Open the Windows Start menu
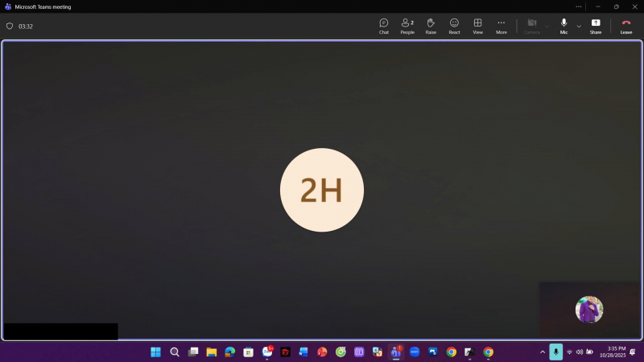Image resolution: width=644 pixels, height=362 pixels. pyautogui.click(x=155, y=352)
